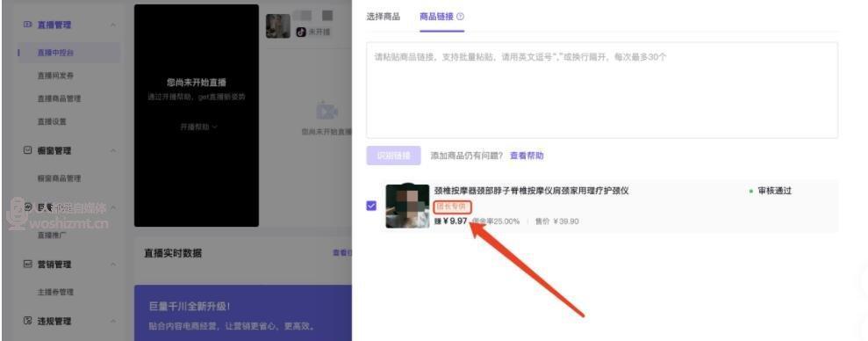Screen dimensions: 868x341
Task: Click the black live preview panel
Action: click(197, 115)
